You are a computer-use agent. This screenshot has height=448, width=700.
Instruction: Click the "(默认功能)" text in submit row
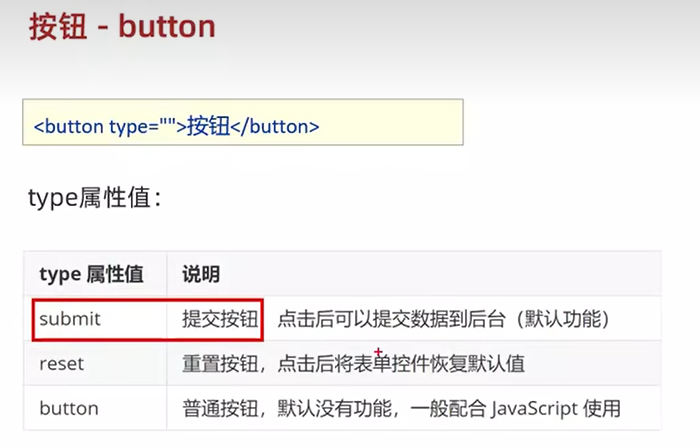click(556, 319)
